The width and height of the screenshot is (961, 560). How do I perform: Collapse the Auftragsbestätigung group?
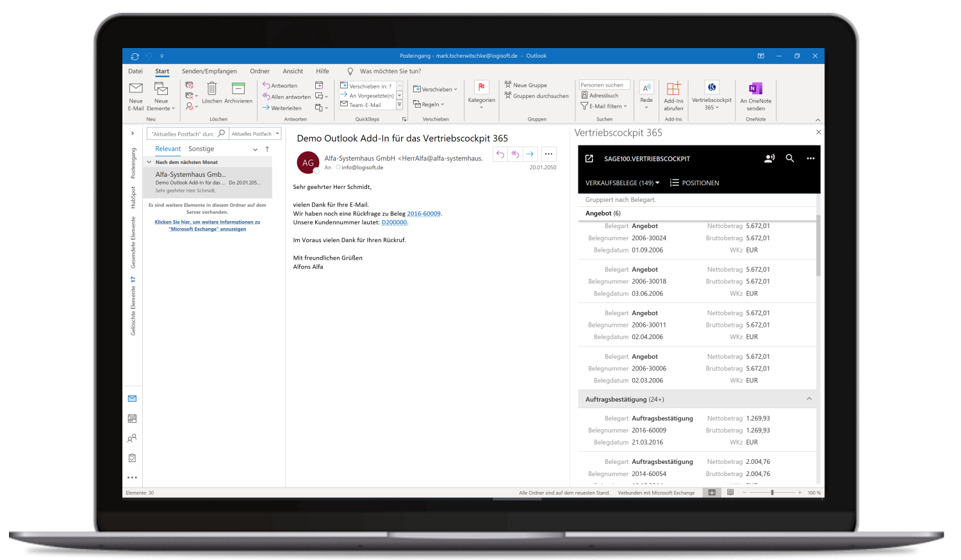pos(809,399)
